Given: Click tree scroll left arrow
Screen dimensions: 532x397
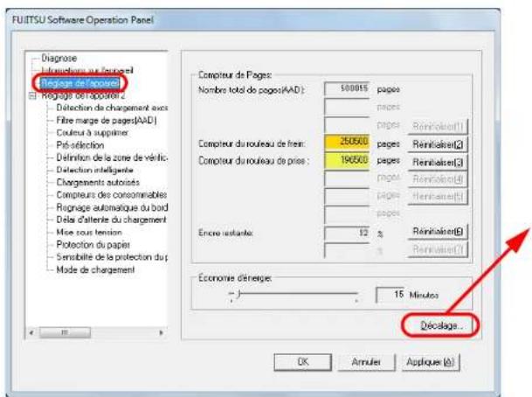Looking at the screenshot, I should click(x=31, y=332).
